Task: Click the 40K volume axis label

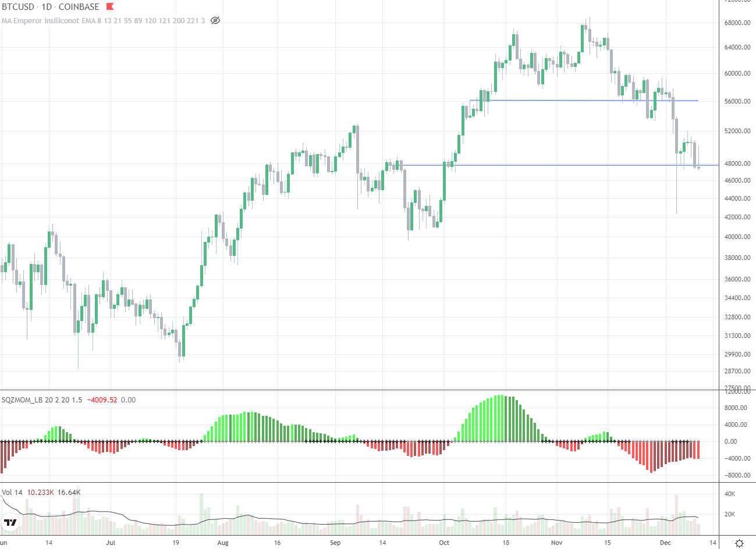Action: [x=730, y=494]
